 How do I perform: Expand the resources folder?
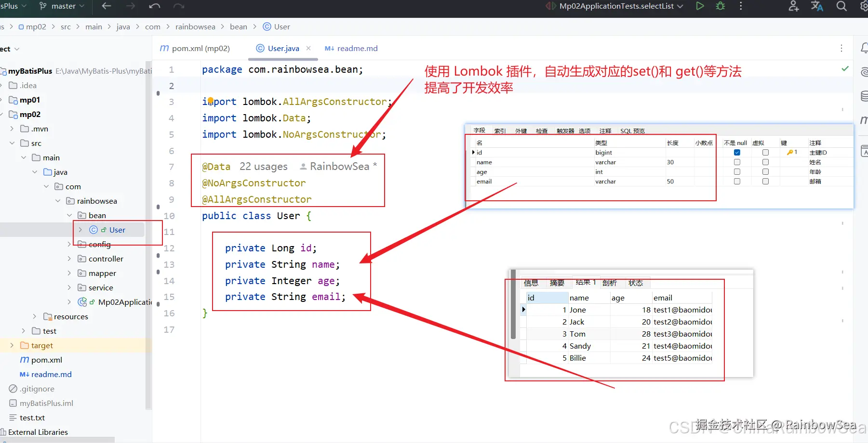tap(34, 316)
